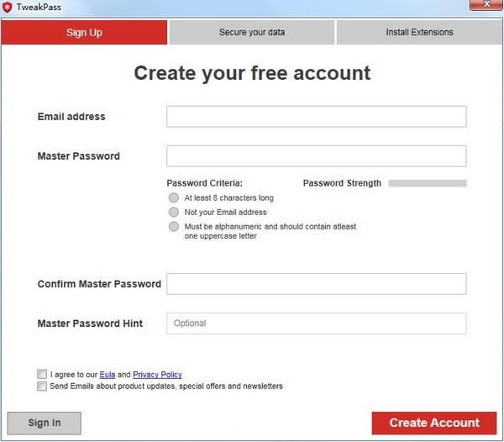This screenshot has height=442, width=504.
Task: Go to the Install Extensions tab
Action: tap(419, 33)
